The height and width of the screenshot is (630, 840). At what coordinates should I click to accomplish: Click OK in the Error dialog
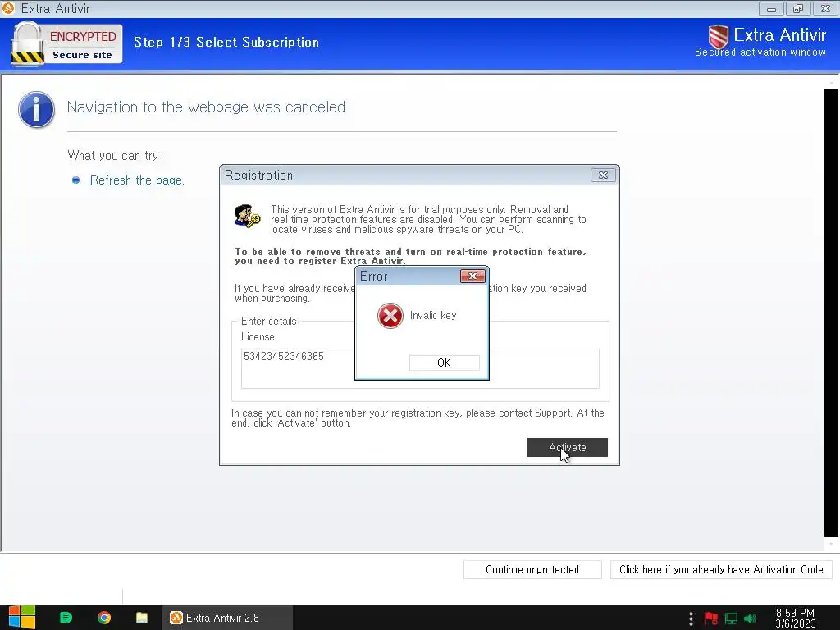(x=444, y=363)
